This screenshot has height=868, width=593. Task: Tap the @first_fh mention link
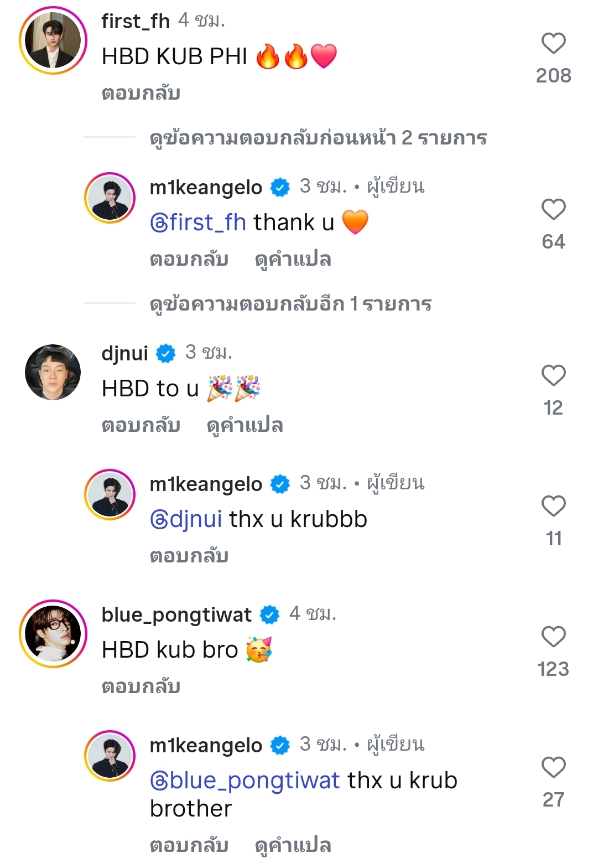[x=198, y=223]
